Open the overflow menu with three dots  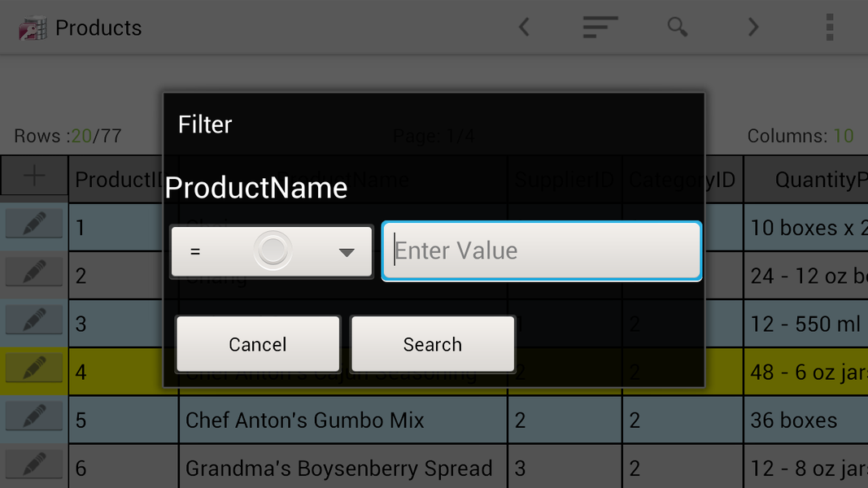point(829,27)
